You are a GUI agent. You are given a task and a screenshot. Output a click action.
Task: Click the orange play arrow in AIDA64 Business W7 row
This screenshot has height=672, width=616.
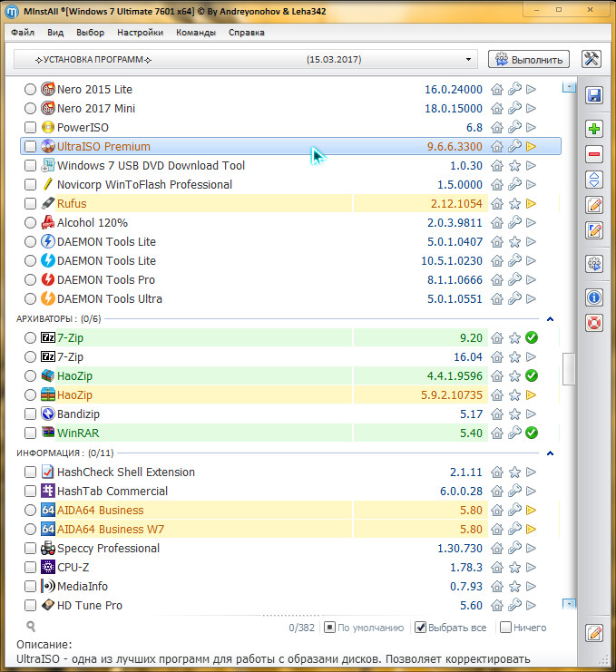[531, 530]
